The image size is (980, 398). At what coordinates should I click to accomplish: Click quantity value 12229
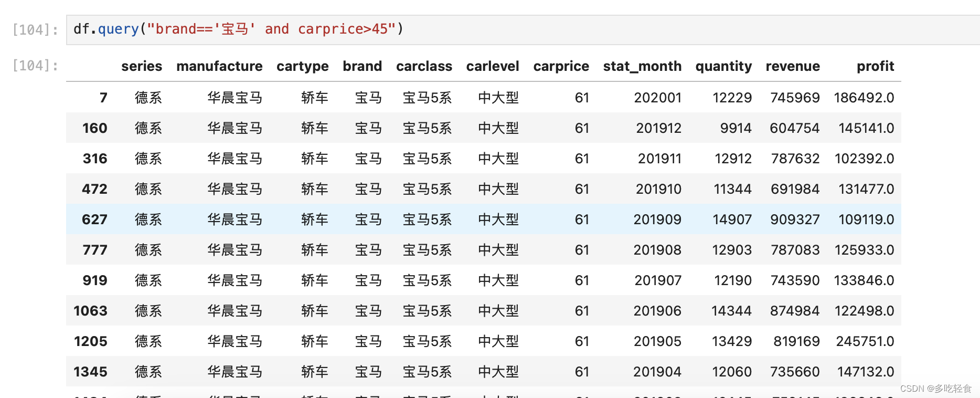pos(732,98)
